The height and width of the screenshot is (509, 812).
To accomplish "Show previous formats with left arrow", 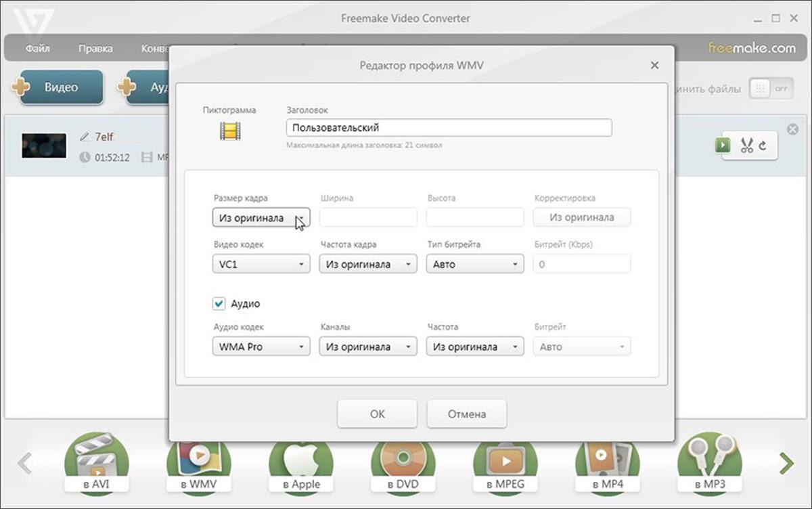I will pyautogui.click(x=24, y=464).
